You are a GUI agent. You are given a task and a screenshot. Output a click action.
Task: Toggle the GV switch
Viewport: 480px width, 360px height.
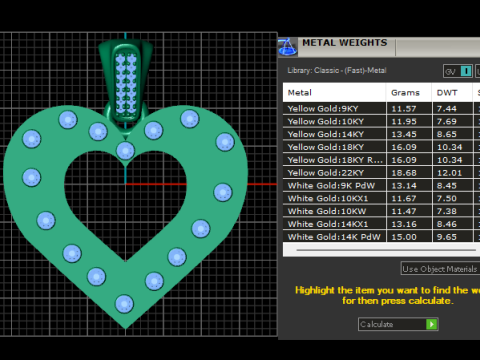[x=458, y=71]
